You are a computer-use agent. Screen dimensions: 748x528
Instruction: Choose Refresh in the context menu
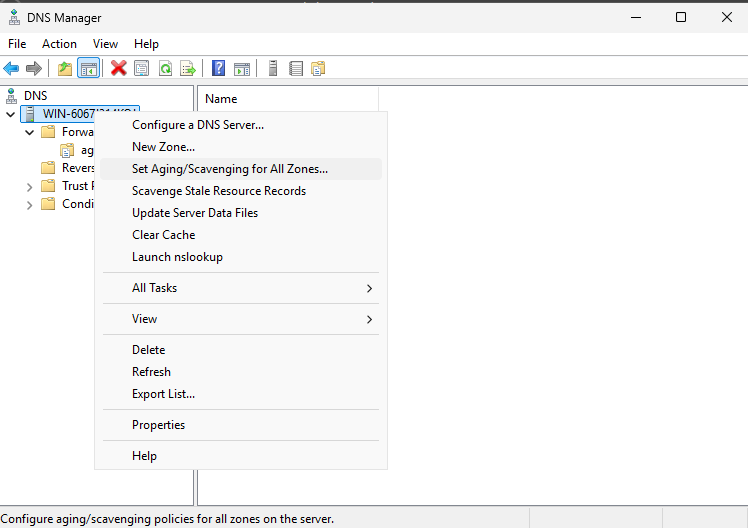pos(241,372)
